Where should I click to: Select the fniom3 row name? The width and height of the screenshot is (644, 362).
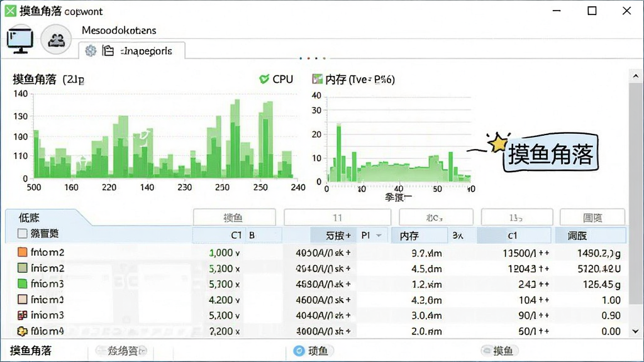pyautogui.click(x=47, y=284)
